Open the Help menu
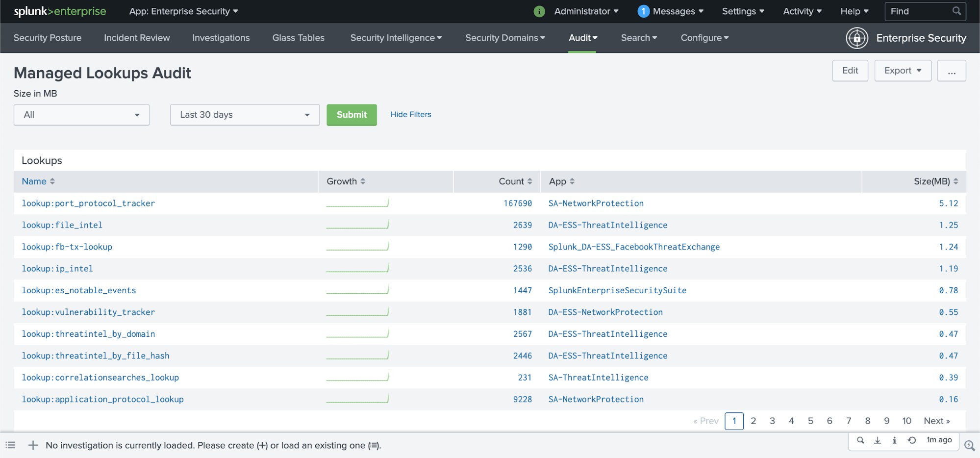The image size is (980, 458). 854,11
